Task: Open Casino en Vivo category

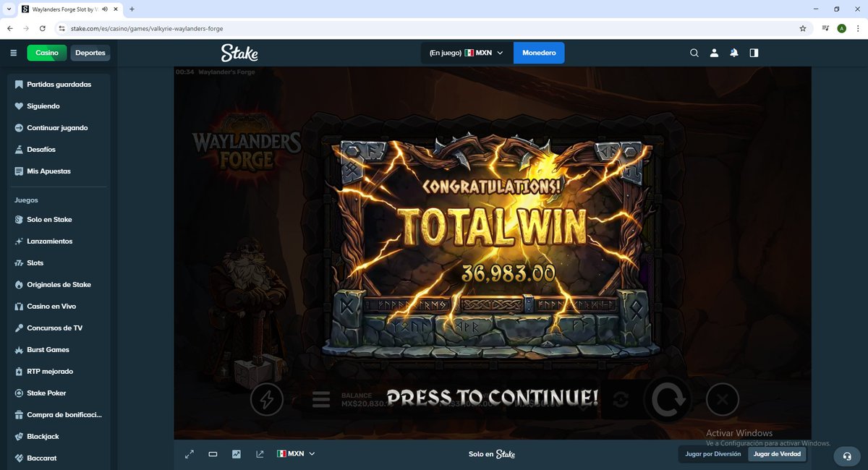Action: point(59,307)
